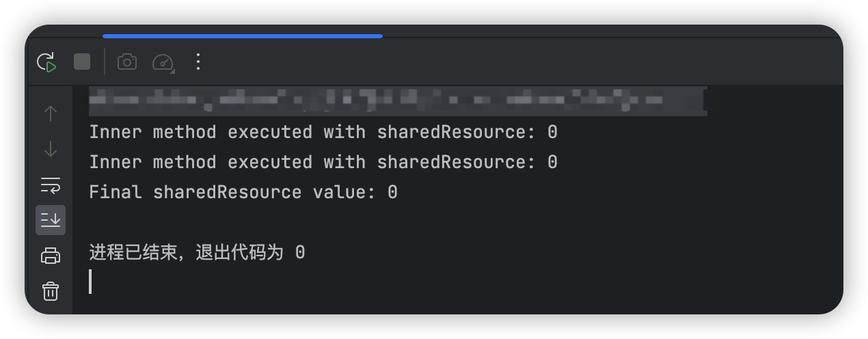Click the first 'Inner method executed' output line
This screenshot has height=339, width=868.
pyautogui.click(x=323, y=132)
